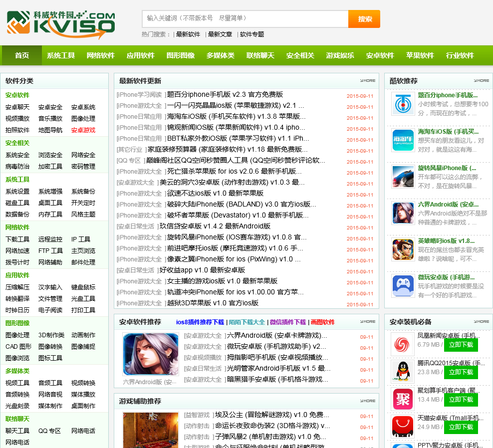Click MORE in 安卓装机必备 header
The image size is (493, 448).
click(x=482, y=321)
